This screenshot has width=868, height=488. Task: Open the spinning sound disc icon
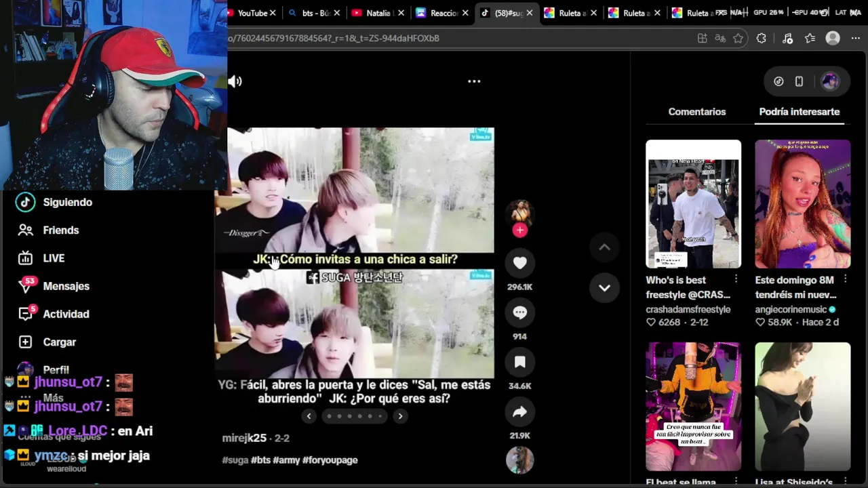[x=520, y=460]
